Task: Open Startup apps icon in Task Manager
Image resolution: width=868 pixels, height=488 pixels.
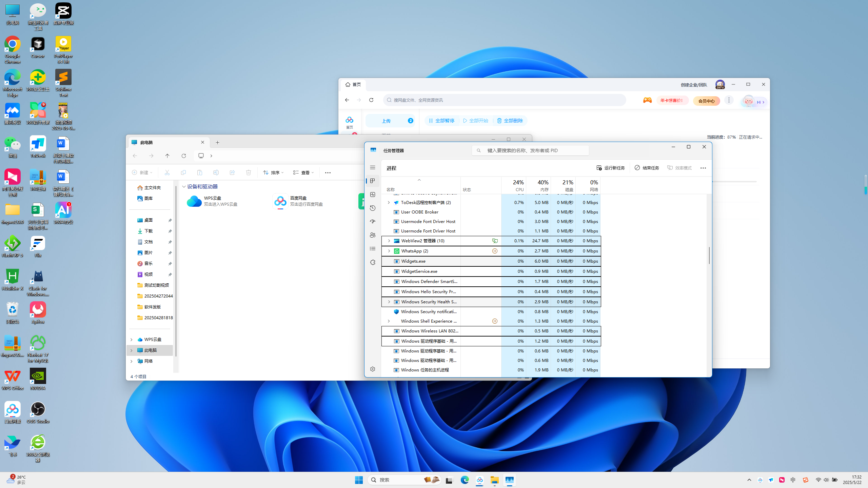Action: coord(373,222)
